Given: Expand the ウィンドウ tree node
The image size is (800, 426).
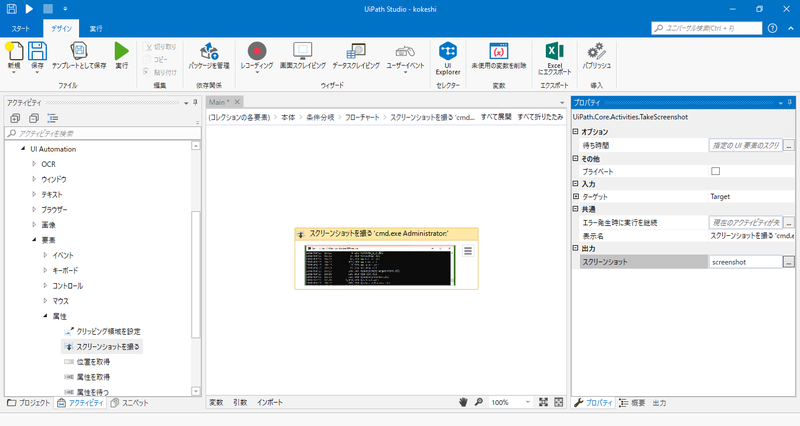Looking at the screenshot, I should coord(34,179).
